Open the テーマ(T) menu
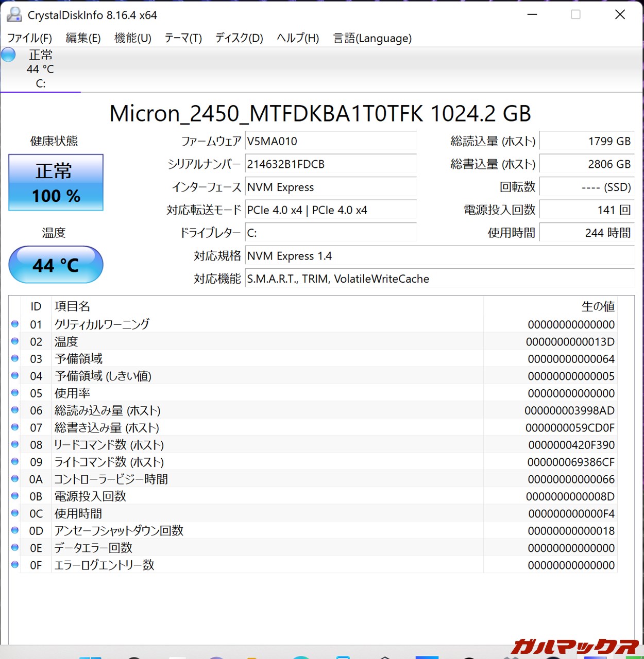Screen dimensions: 644x659 coord(183,38)
